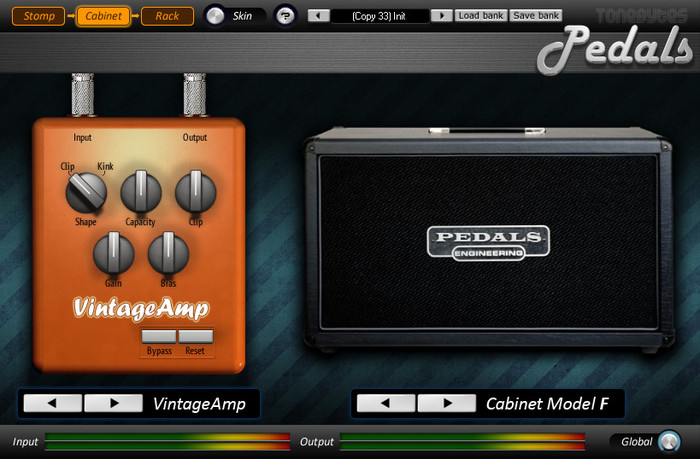
Task: Click the Skin knob button
Action: [215, 16]
